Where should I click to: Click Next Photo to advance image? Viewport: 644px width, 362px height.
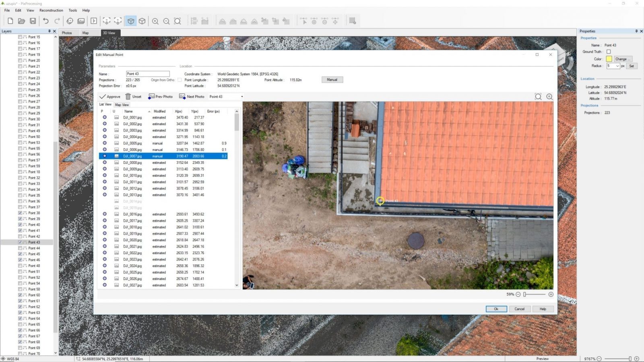coord(192,97)
